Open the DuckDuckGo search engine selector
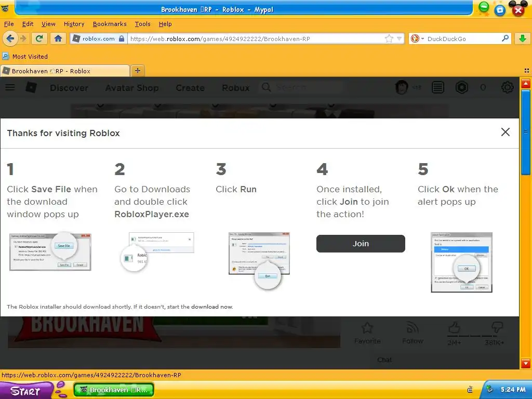 point(417,38)
